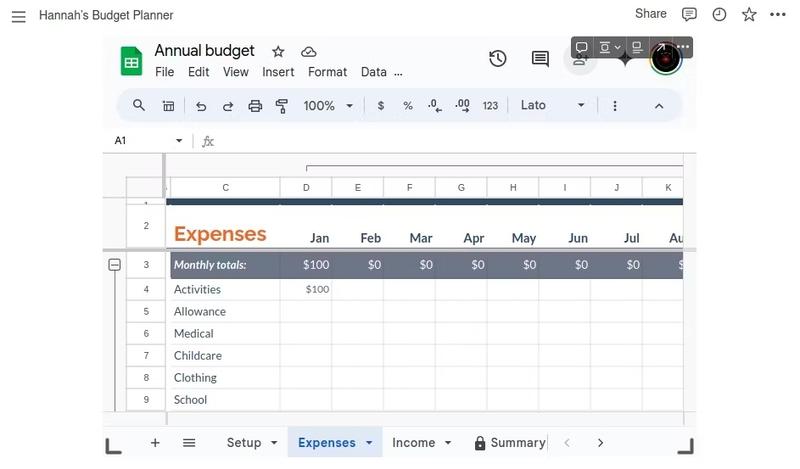
Task: Search the menus with magnifier icon
Action: (139, 105)
